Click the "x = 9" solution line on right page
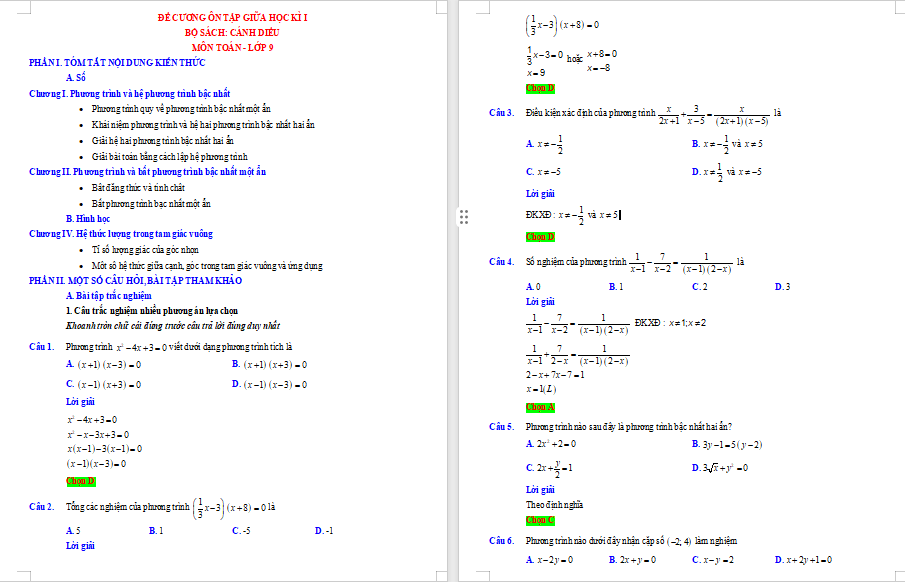 click(536, 73)
